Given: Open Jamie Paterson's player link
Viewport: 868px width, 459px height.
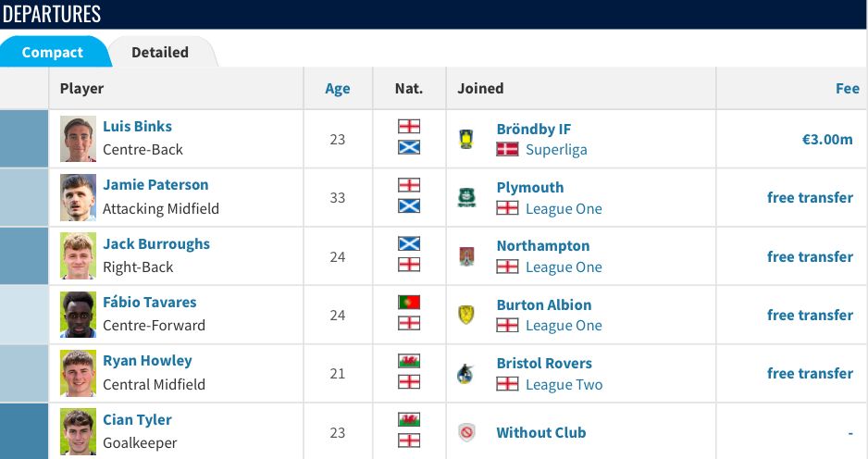Looking at the screenshot, I should click(x=155, y=185).
